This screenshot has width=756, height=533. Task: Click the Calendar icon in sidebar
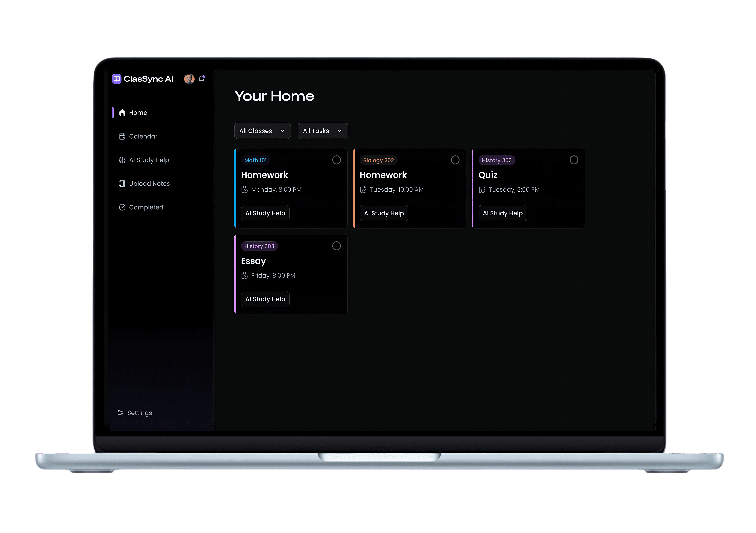tap(122, 136)
